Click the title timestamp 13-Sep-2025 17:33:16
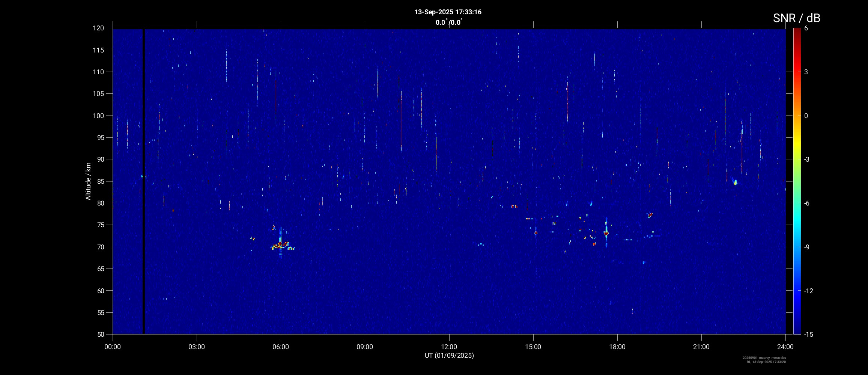The image size is (868, 375). point(448,12)
